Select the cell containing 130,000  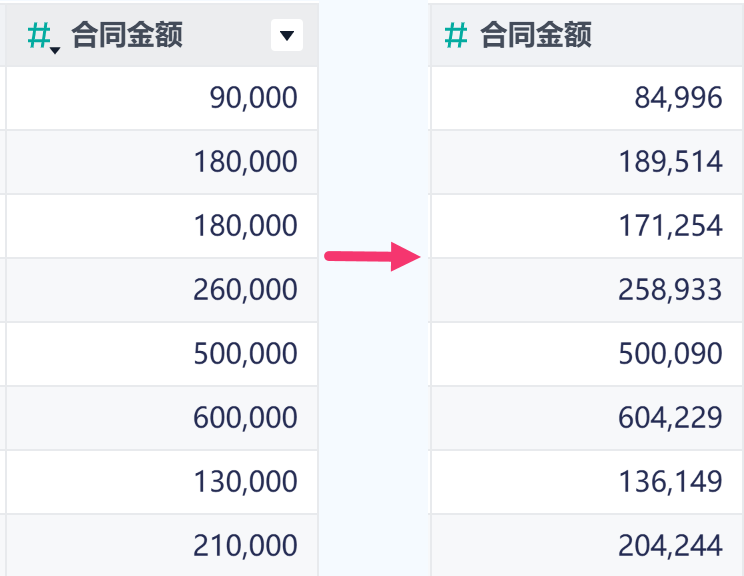click(162, 482)
